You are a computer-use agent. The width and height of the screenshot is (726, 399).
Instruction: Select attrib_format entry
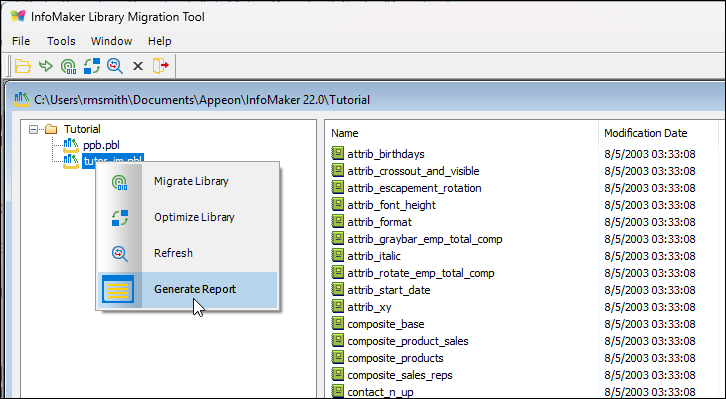379,222
